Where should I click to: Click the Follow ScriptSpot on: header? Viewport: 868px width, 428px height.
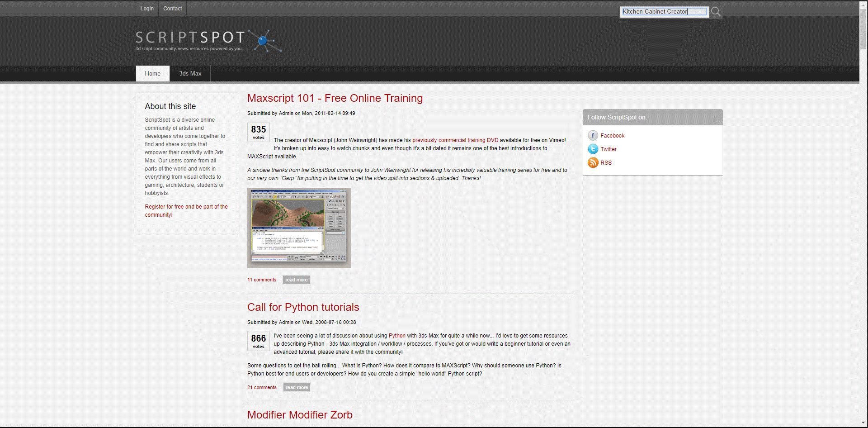653,117
